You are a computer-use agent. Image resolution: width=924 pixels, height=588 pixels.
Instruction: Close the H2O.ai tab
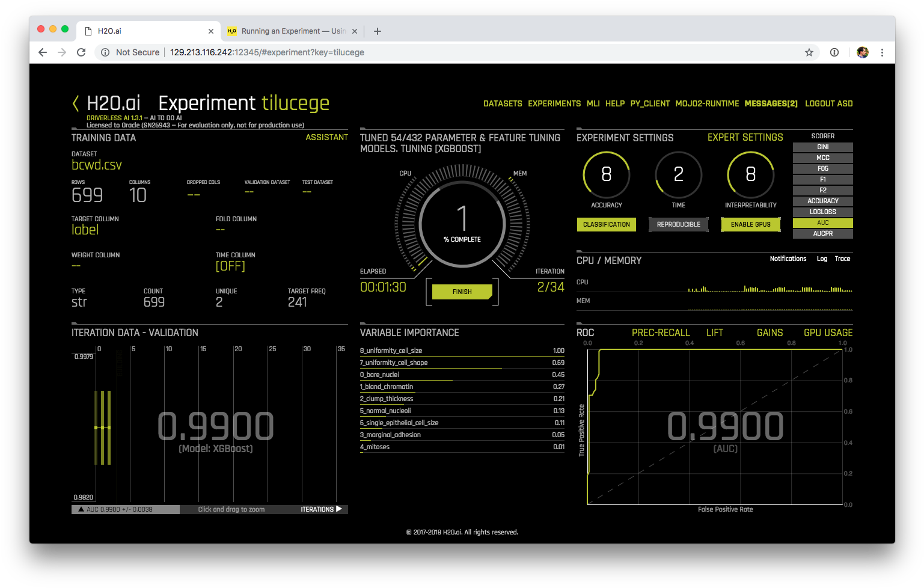point(211,31)
